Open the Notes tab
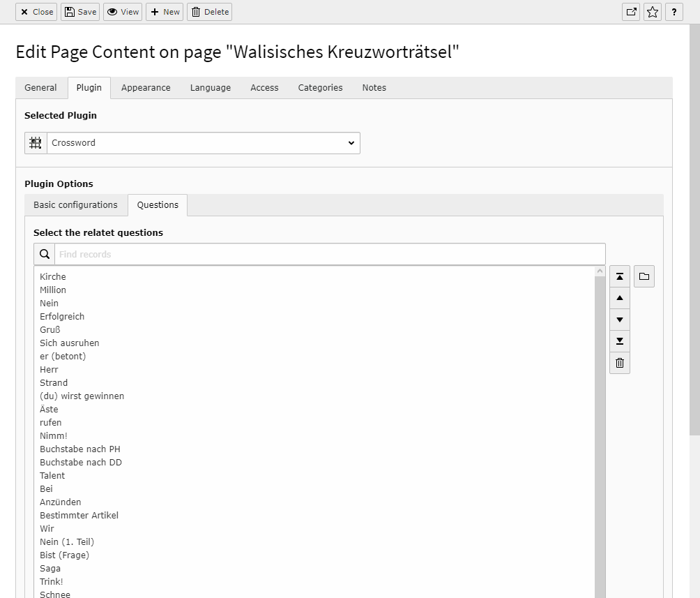700x598 pixels. tap(374, 88)
